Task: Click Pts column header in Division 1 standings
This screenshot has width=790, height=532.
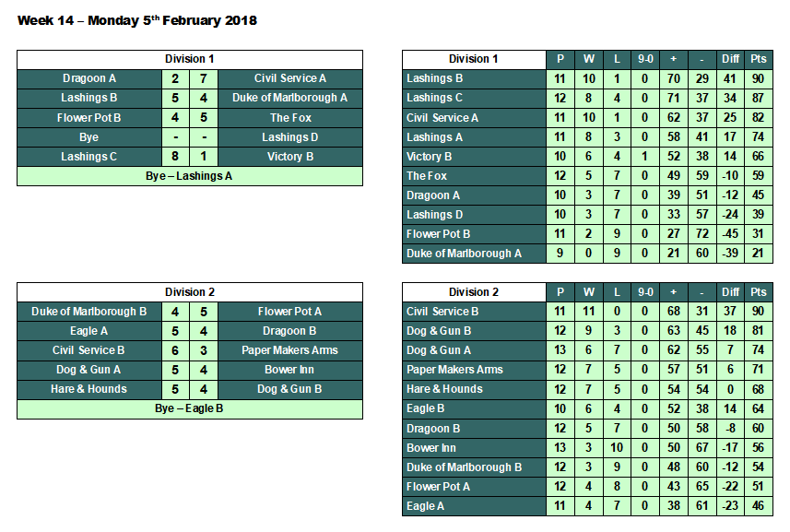Action: click(758, 59)
